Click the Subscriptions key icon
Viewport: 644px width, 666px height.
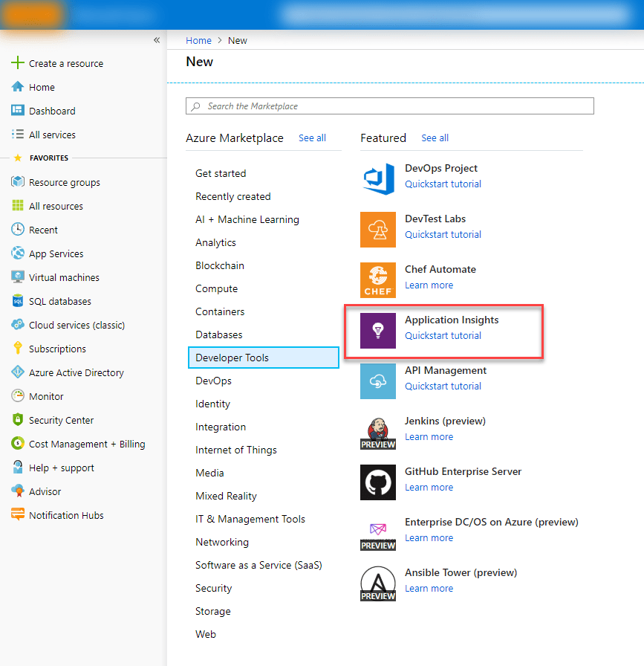pyautogui.click(x=17, y=349)
